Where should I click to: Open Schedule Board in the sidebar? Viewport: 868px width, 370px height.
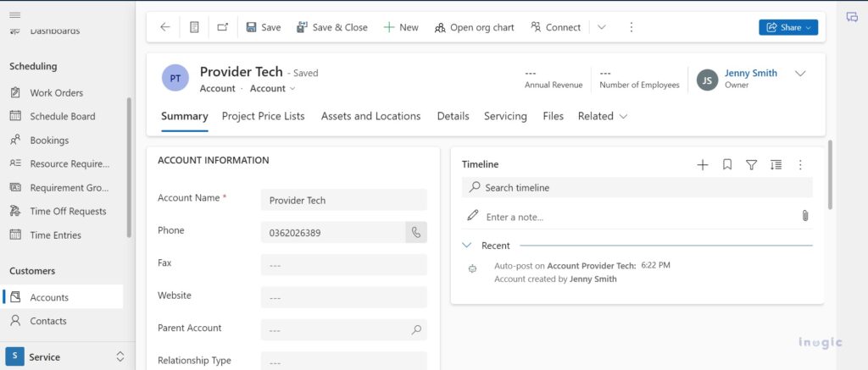point(62,116)
